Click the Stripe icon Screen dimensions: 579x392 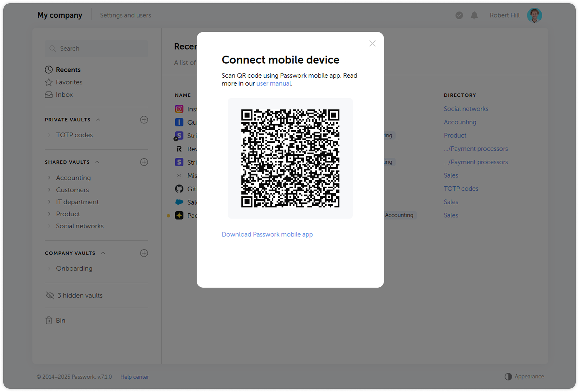click(x=179, y=135)
